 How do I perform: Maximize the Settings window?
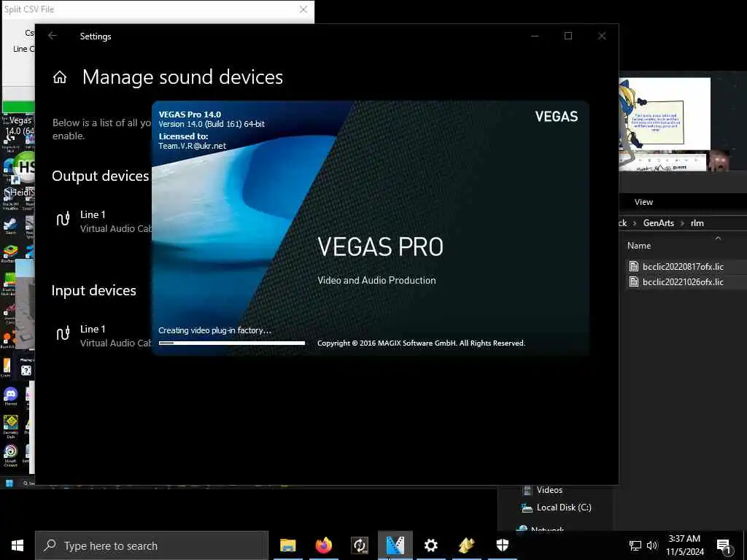point(568,36)
